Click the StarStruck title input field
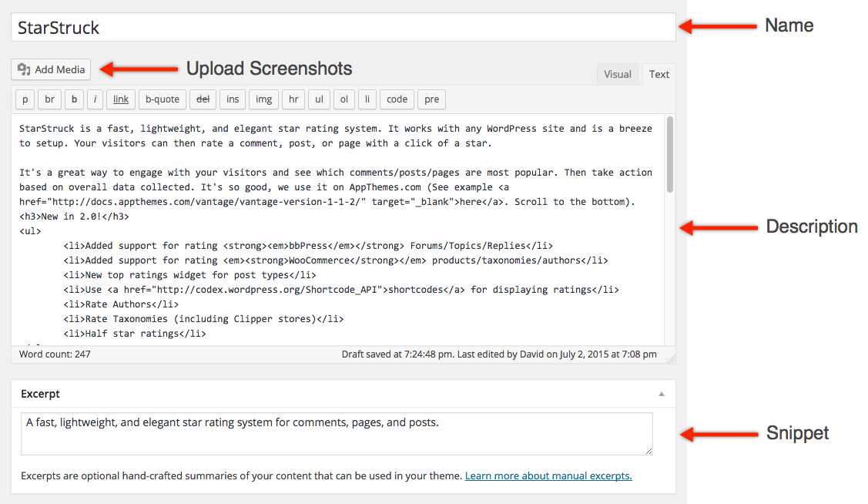868x504 pixels. [x=344, y=27]
